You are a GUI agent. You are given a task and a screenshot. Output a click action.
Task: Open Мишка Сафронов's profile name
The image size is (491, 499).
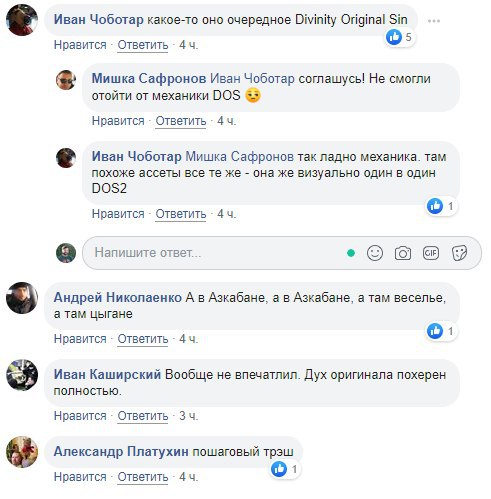tap(149, 79)
